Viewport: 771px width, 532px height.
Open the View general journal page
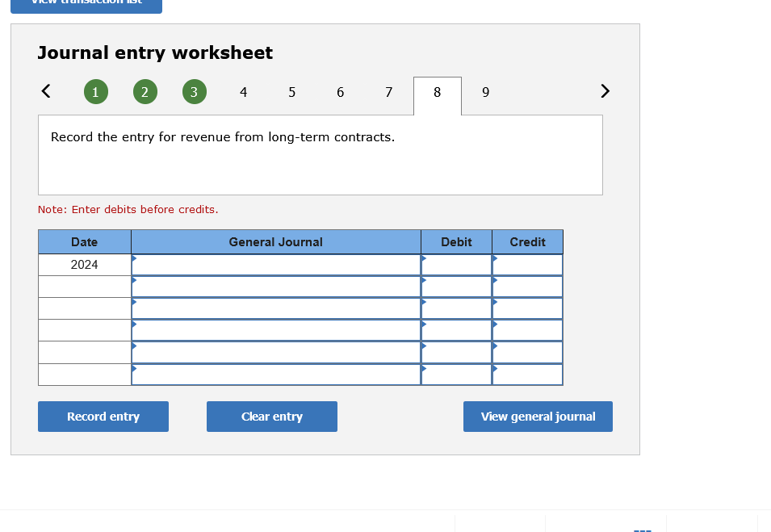point(538,416)
